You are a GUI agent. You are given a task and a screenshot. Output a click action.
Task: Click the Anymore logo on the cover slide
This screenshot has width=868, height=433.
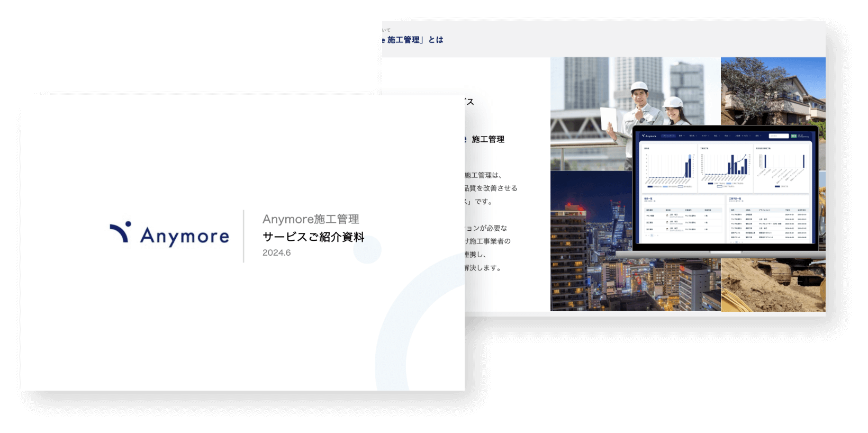[169, 233]
